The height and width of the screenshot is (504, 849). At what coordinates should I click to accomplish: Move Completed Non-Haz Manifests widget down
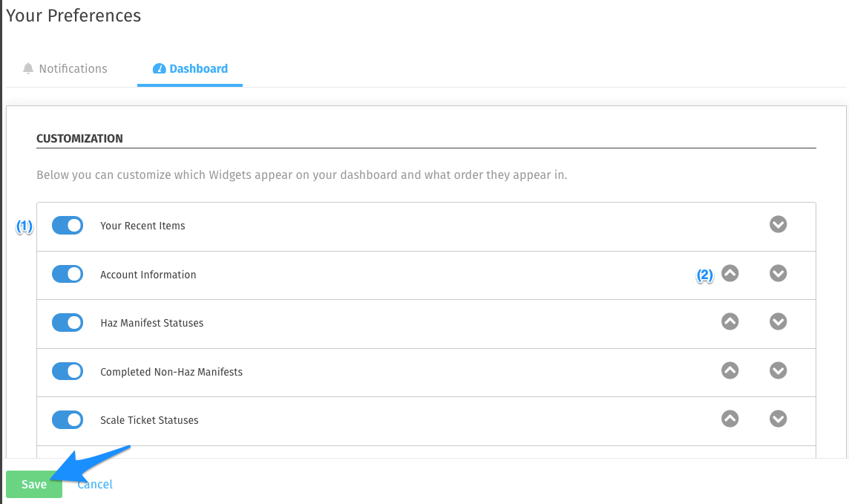point(778,370)
